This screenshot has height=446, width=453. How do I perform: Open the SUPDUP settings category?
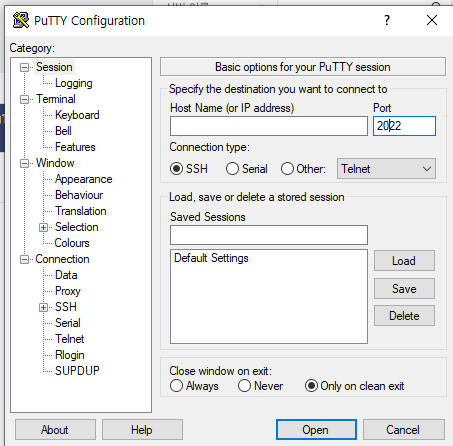click(x=77, y=371)
